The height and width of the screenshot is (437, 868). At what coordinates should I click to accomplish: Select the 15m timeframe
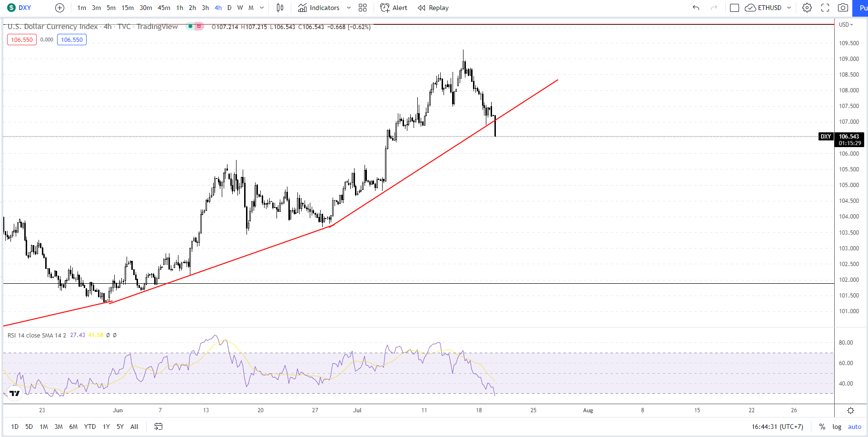click(128, 8)
